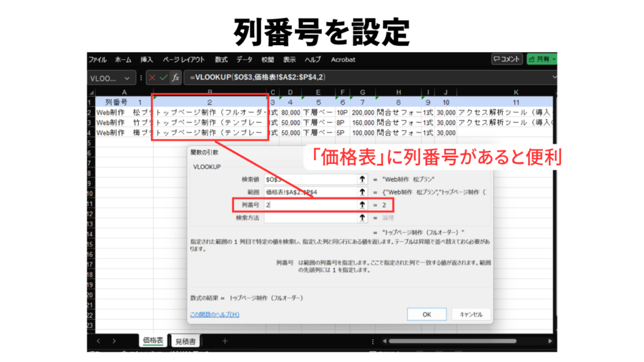Image resolution: width=644 pixels, height=362 pixels.
Task: Click the header cell with value 8
Action: click(398, 102)
